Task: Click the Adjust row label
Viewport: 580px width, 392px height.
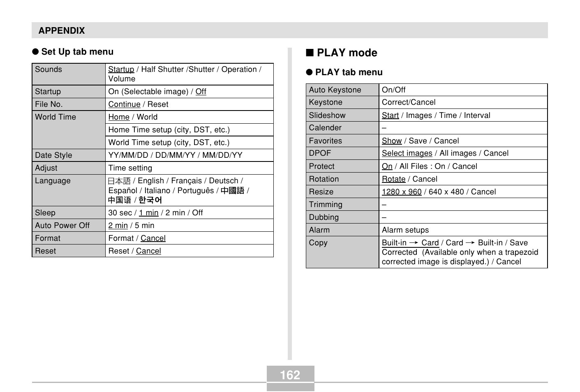Action: tap(46, 168)
